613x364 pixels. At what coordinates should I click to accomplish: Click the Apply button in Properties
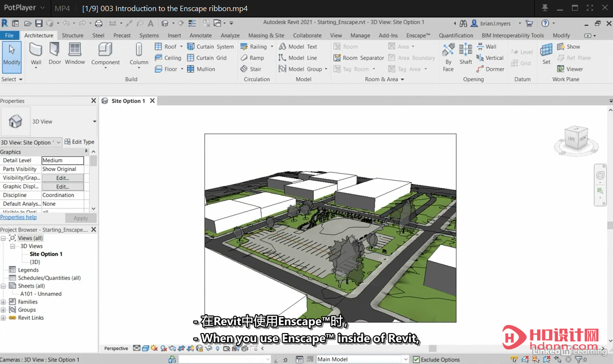pyautogui.click(x=81, y=218)
